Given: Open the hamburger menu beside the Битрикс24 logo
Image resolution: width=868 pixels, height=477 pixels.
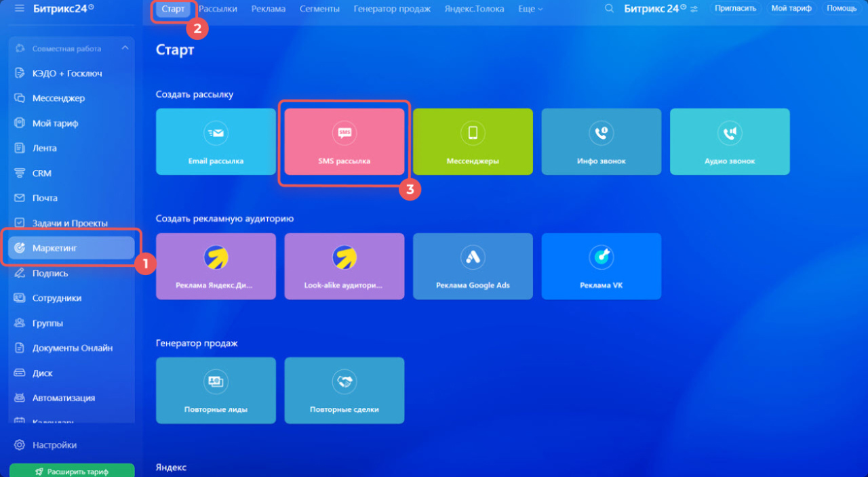Looking at the screenshot, I should [19, 9].
